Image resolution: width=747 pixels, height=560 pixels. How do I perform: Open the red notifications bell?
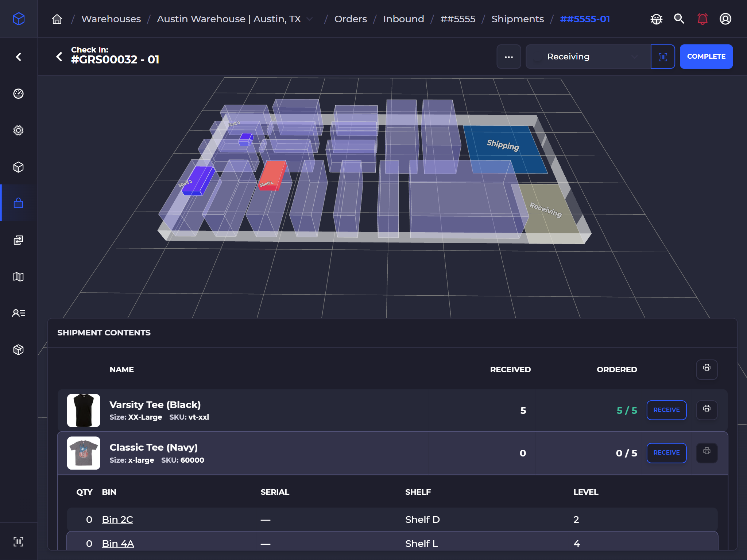[x=702, y=19]
